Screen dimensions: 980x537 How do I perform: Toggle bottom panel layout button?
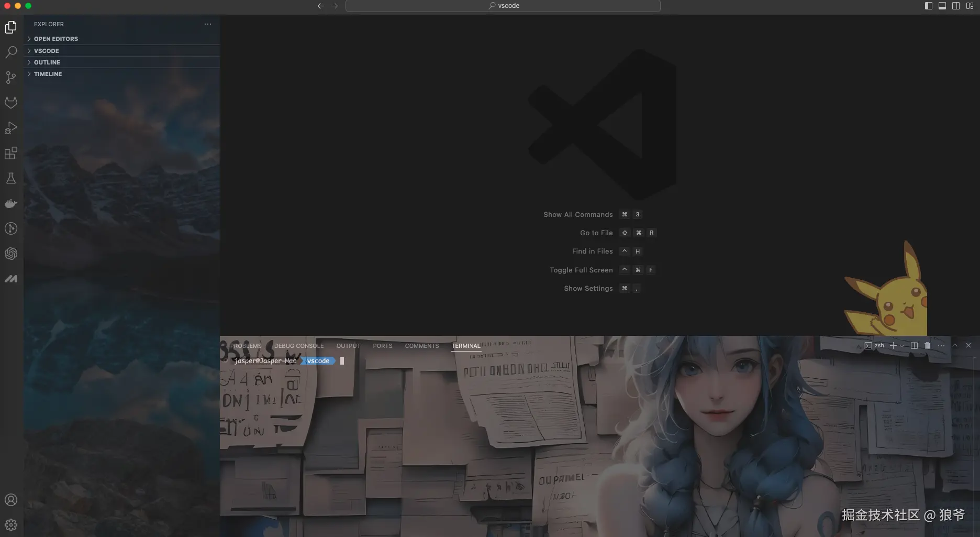point(942,6)
